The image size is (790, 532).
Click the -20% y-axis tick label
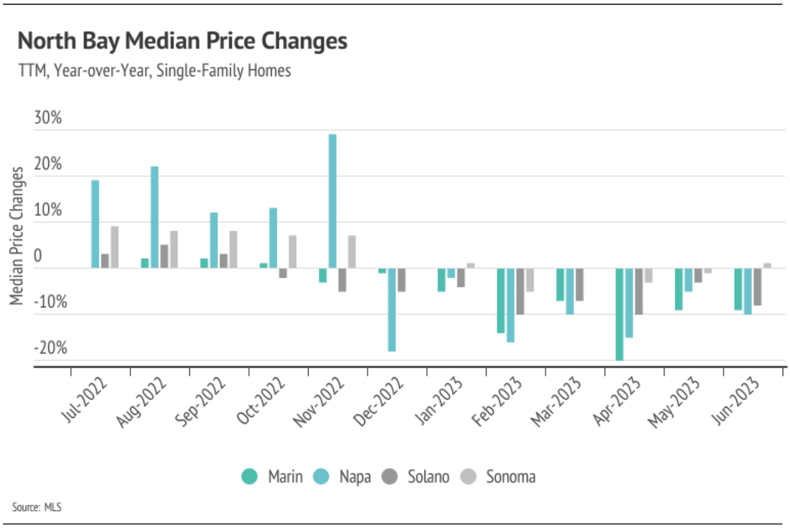tap(50, 347)
